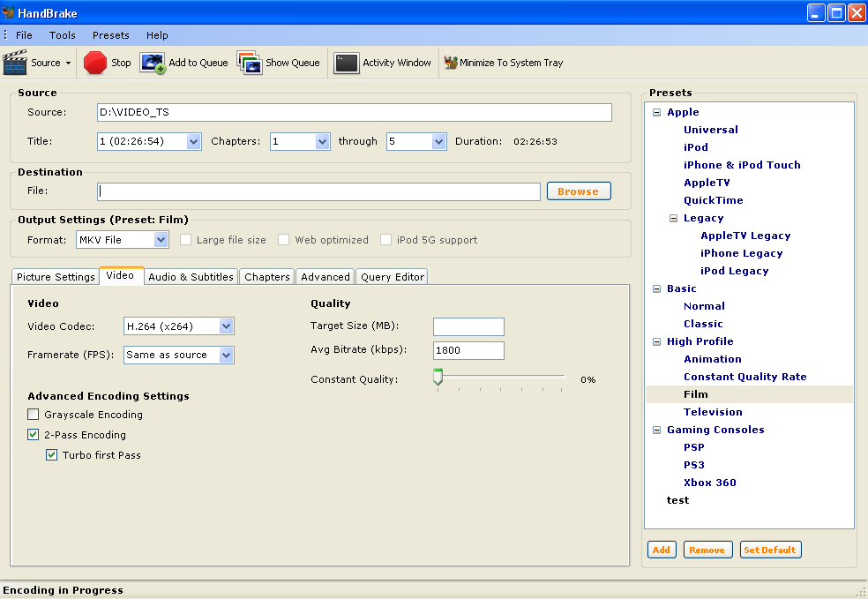Open the Framerate (FPS) dropdown
868x599 pixels.
coord(226,356)
